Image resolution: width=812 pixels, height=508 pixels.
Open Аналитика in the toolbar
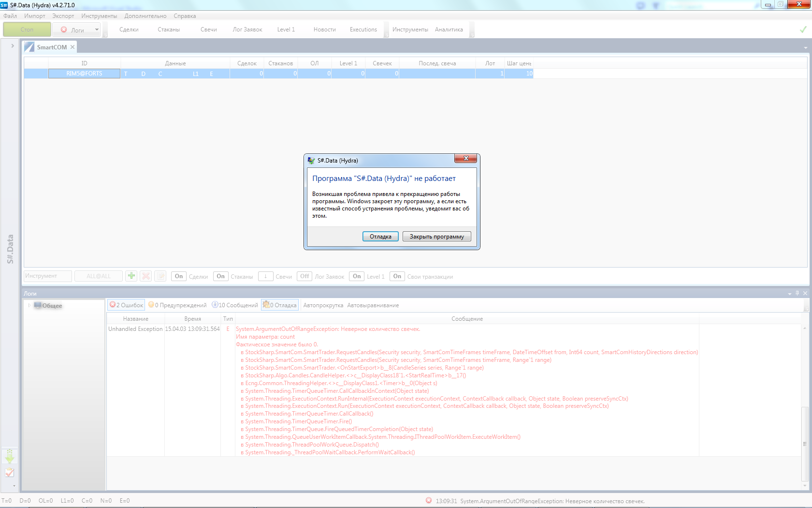click(x=449, y=30)
